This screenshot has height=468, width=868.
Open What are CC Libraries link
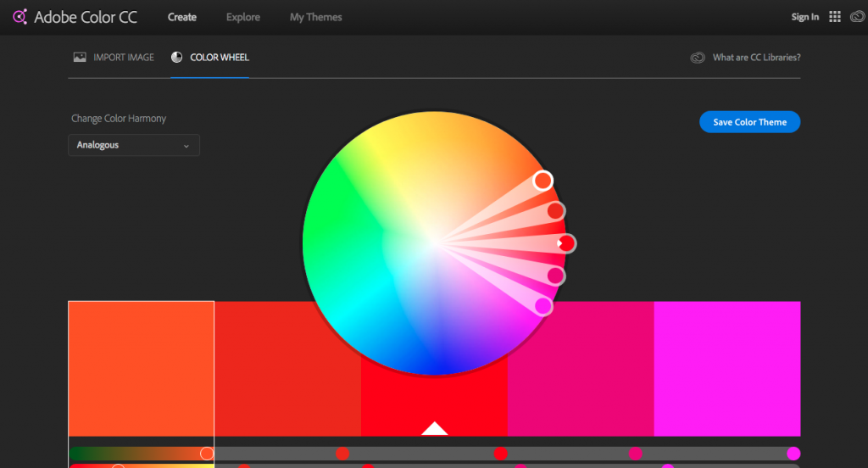pos(756,57)
